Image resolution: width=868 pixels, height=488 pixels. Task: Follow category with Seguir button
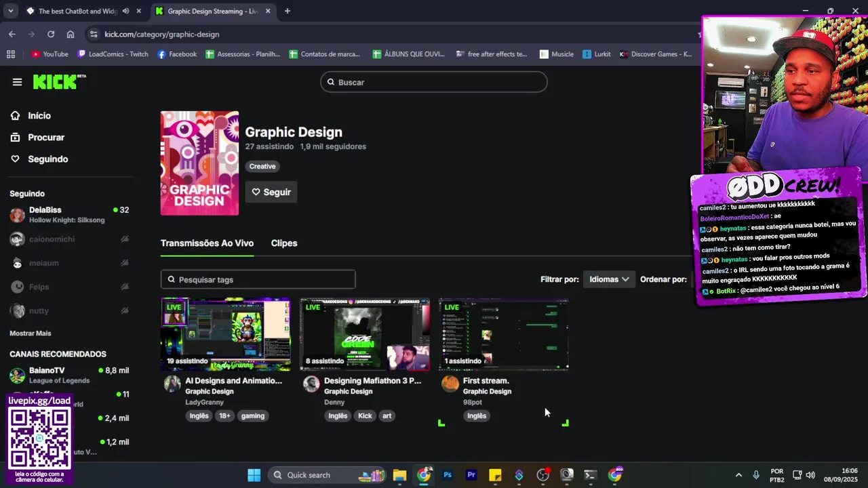coord(271,192)
